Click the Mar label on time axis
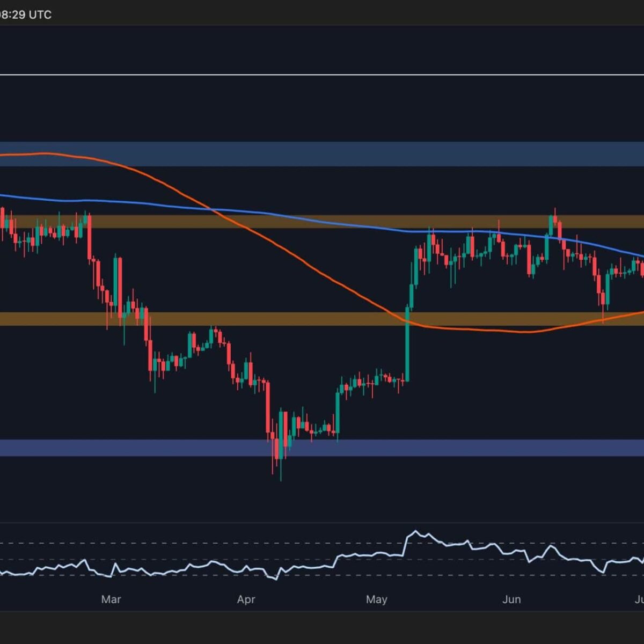Image resolution: width=644 pixels, height=644 pixels. point(111,599)
